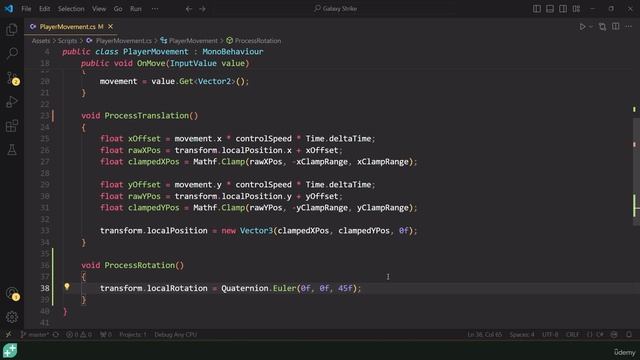
Task: Click the VS Code logo icon
Action: [x=9, y=9]
